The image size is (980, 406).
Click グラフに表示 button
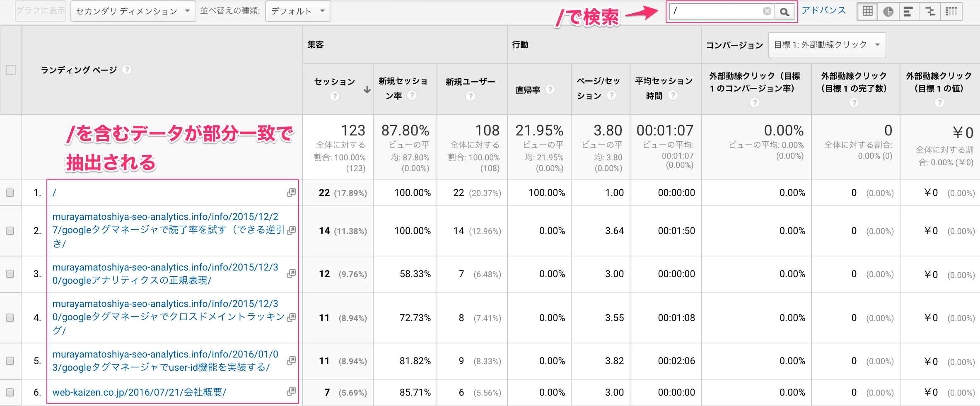tap(41, 11)
